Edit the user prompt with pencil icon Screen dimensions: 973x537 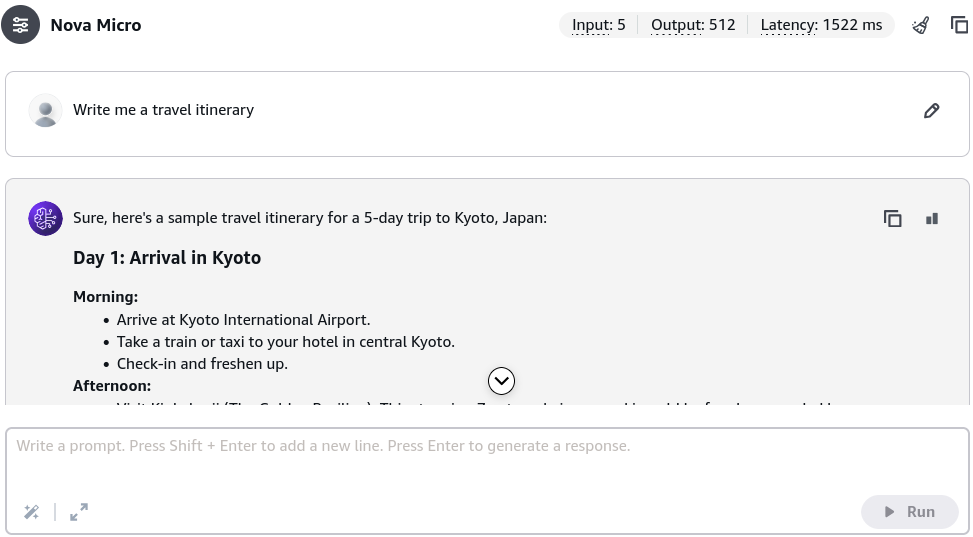[931, 111]
